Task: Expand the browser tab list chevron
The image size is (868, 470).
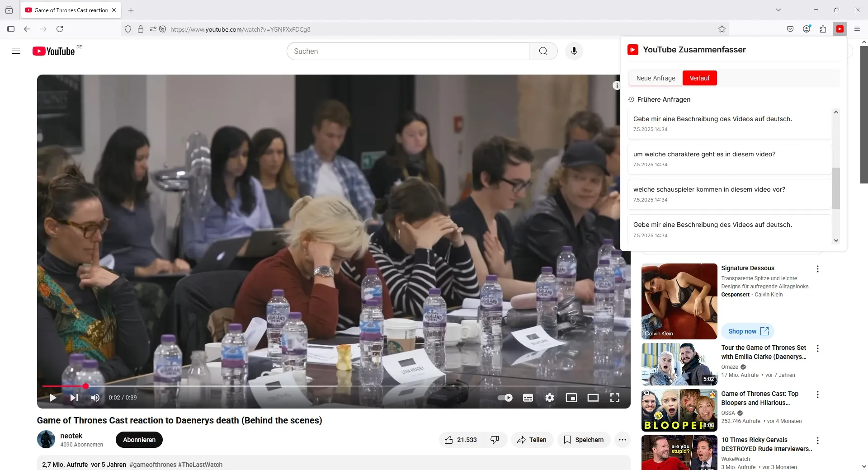Action: point(778,10)
